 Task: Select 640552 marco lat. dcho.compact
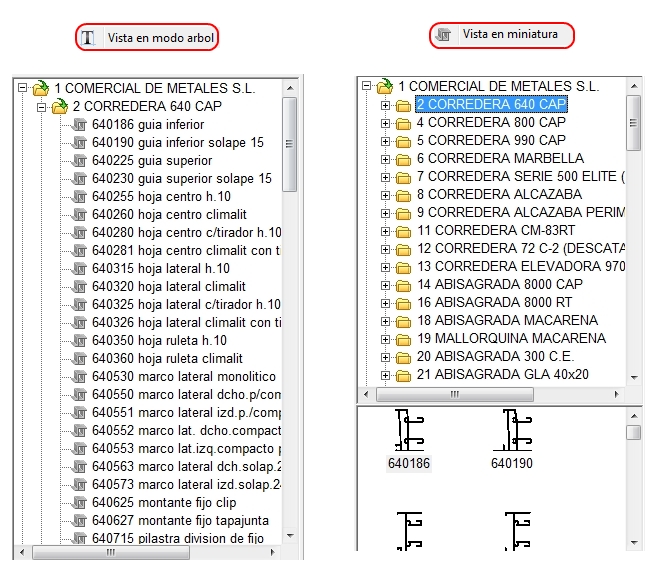pyautogui.click(x=186, y=431)
